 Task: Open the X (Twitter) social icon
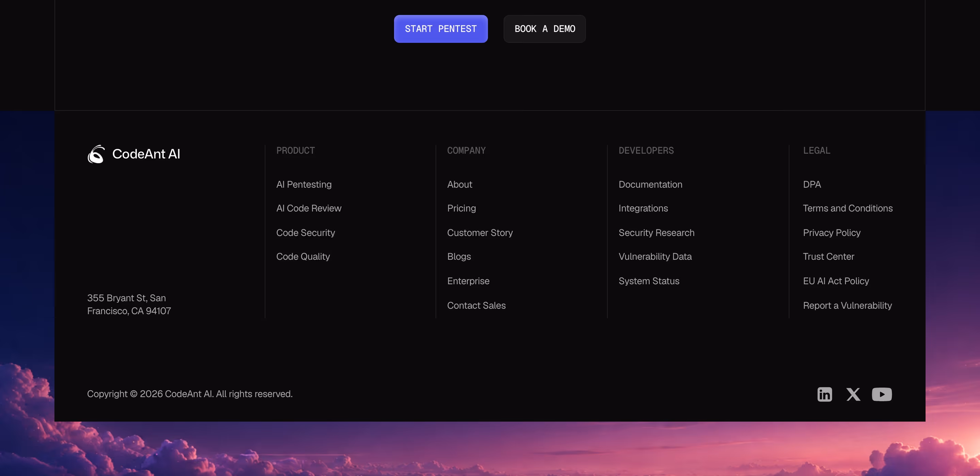853,394
